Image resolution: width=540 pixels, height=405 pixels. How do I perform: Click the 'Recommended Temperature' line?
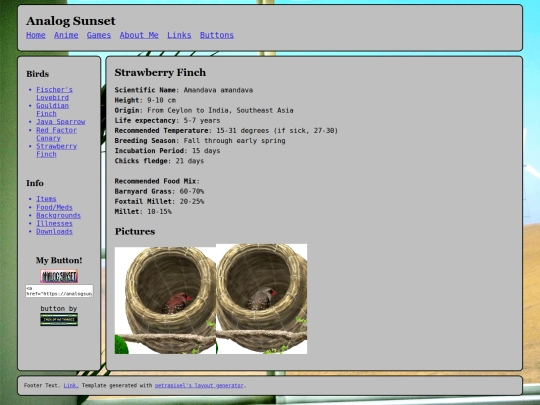(226, 131)
